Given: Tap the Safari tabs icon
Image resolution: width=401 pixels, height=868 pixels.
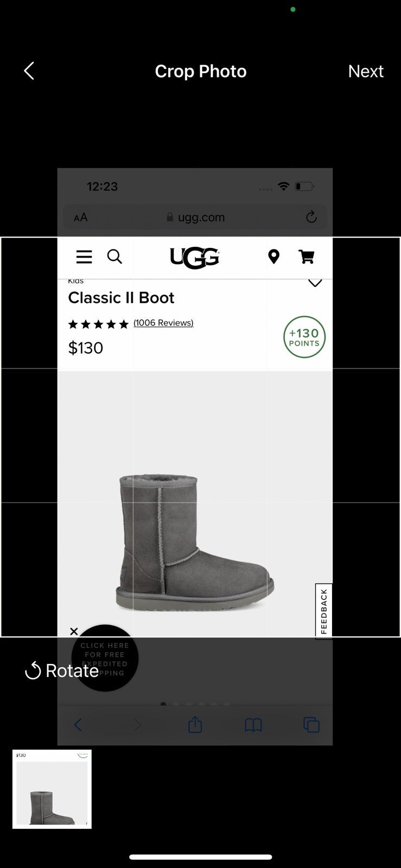Looking at the screenshot, I should click(311, 725).
